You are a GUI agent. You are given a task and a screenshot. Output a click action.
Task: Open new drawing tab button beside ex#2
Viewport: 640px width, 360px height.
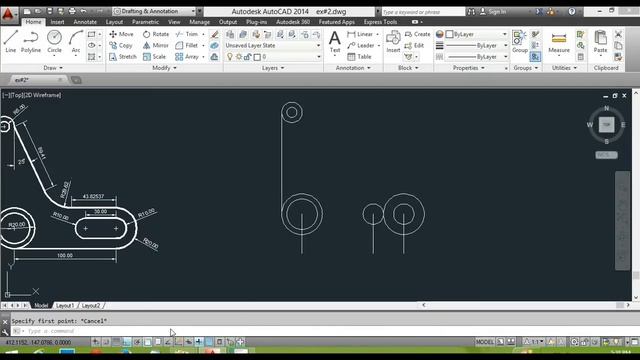pyautogui.click(x=76, y=80)
